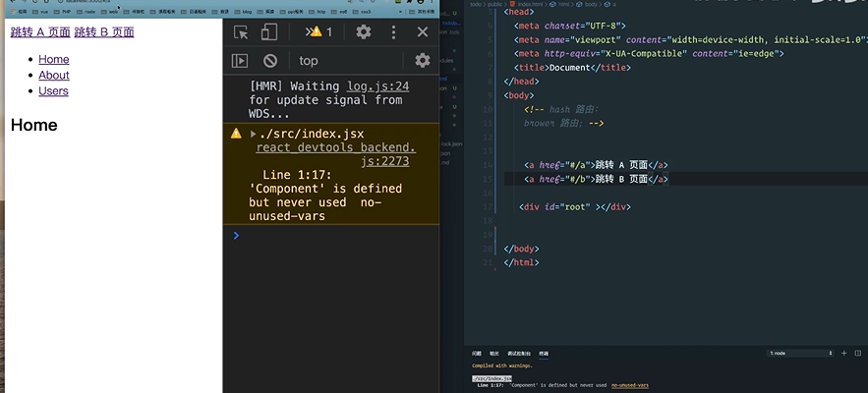
Task: Click the ./src/index.jsx path in terminal
Action: click(492, 378)
